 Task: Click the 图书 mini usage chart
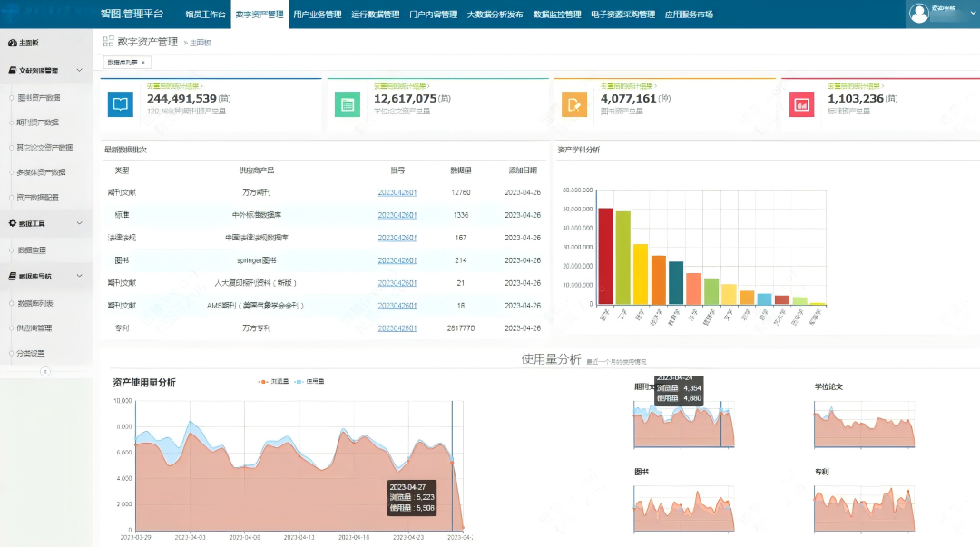[x=684, y=510]
